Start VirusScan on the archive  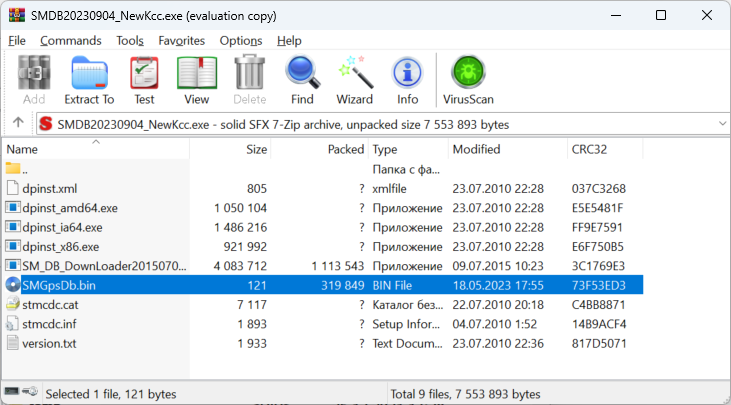tap(468, 79)
